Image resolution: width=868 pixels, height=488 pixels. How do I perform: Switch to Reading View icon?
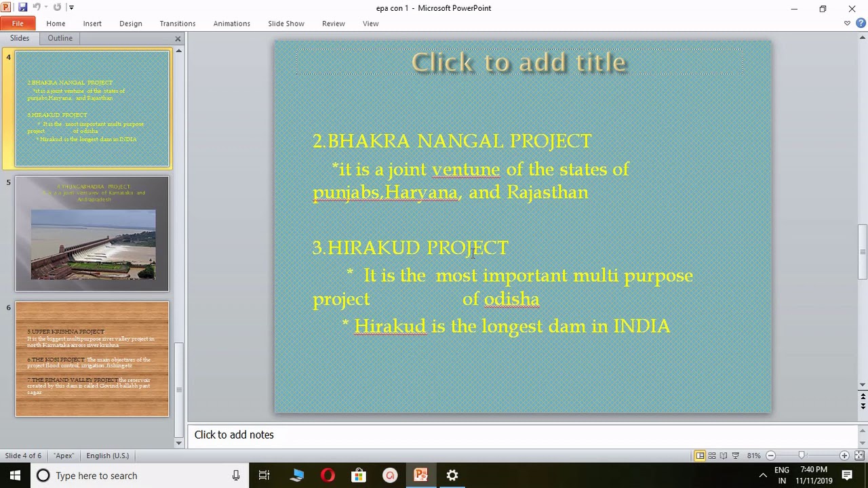[724, 455]
